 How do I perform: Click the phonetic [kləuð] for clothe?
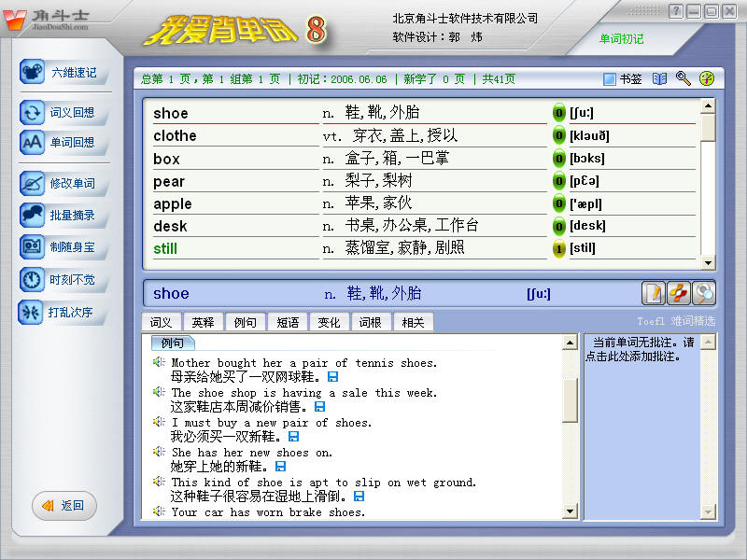(x=589, y=135)
